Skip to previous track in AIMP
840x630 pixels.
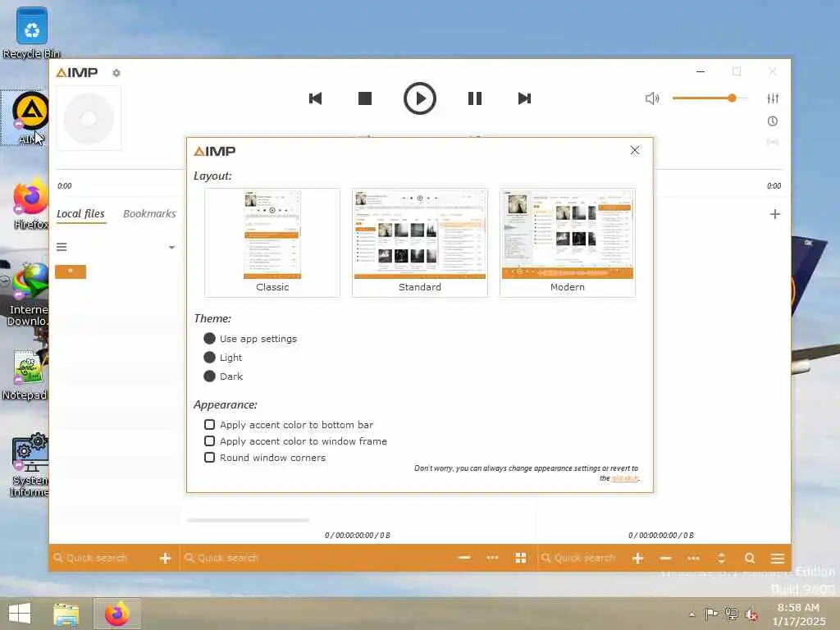pyautogui.click(x=315, y=98)
